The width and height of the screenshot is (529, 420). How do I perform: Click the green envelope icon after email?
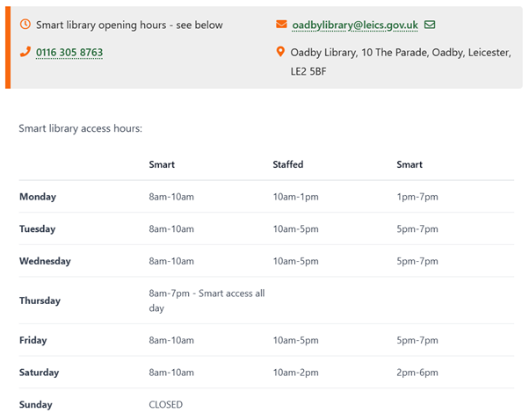430,25
